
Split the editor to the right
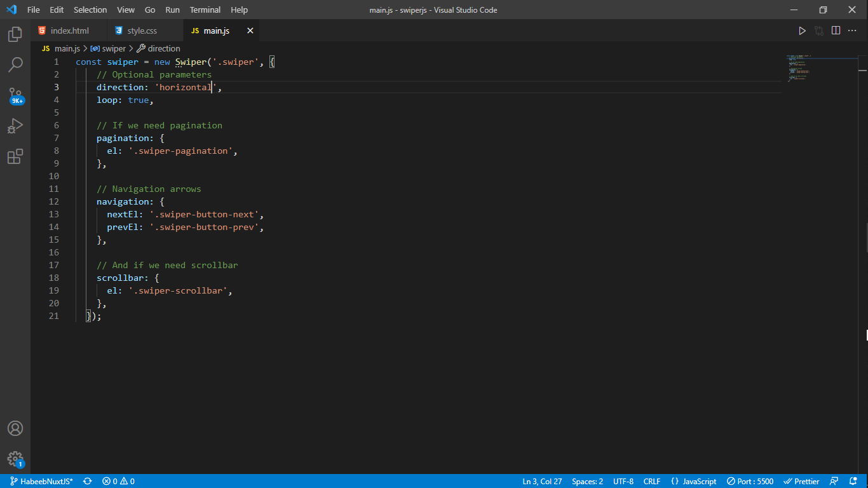(x=836, y=30)
